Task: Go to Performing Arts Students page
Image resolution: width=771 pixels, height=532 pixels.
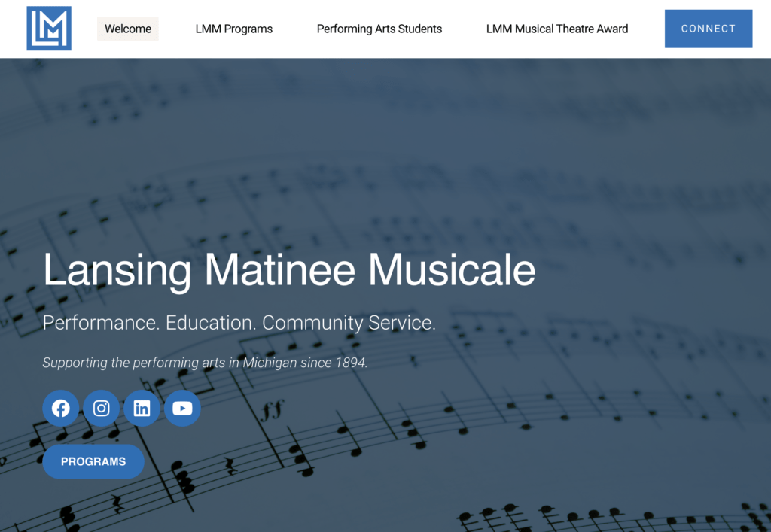Action: pos(379,29)
